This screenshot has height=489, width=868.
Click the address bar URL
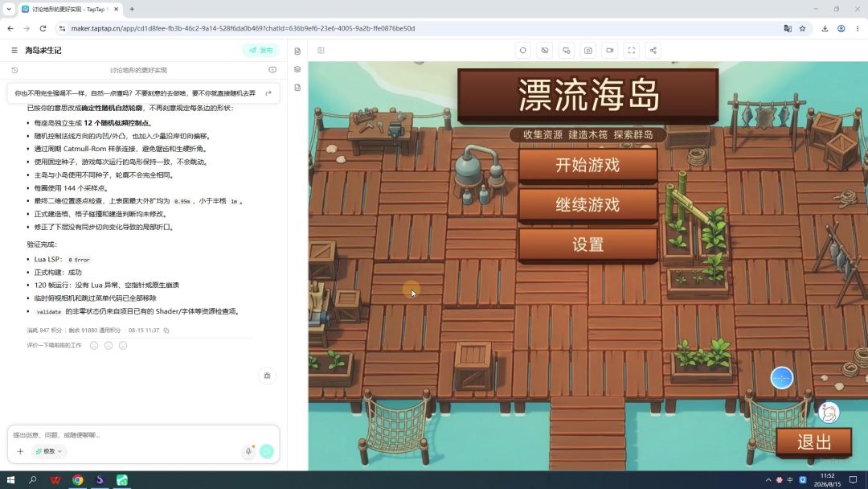243,28
